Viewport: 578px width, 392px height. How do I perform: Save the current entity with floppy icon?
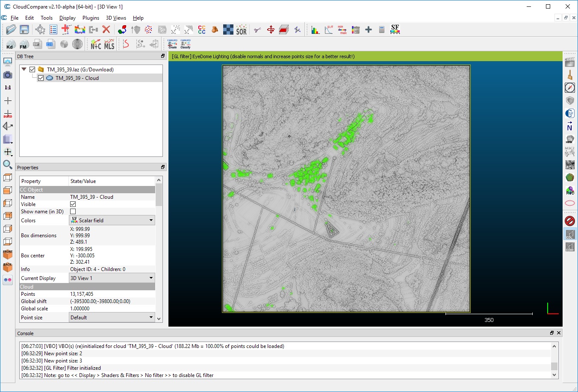[x=24, y=29]
